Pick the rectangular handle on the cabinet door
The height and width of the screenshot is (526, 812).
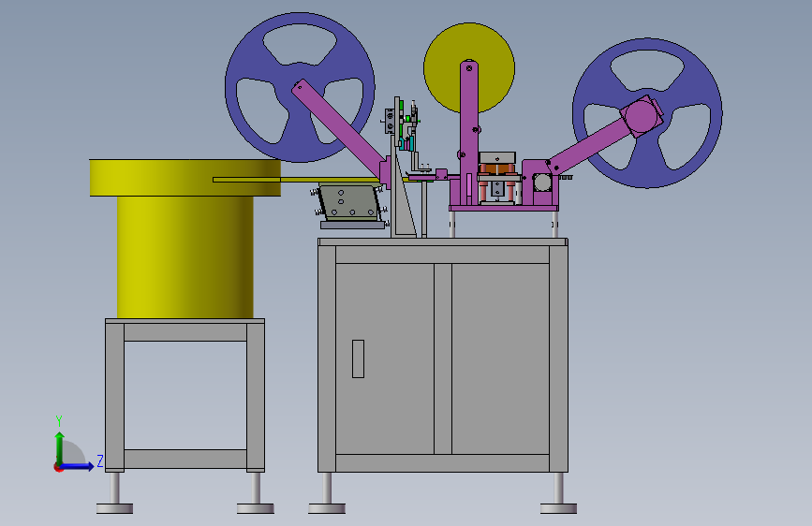[x=358, y=358]
